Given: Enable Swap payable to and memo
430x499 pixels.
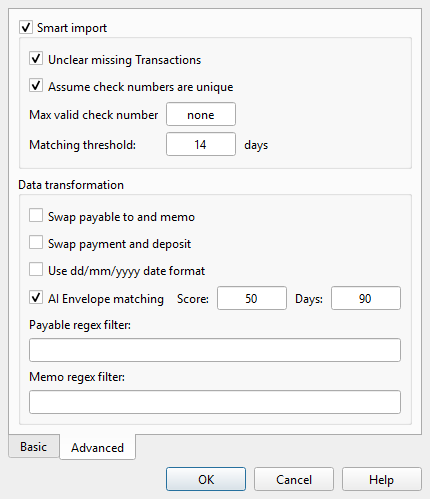Looking at the screenshot, I should pyautogui.click(x=36, y=215).
